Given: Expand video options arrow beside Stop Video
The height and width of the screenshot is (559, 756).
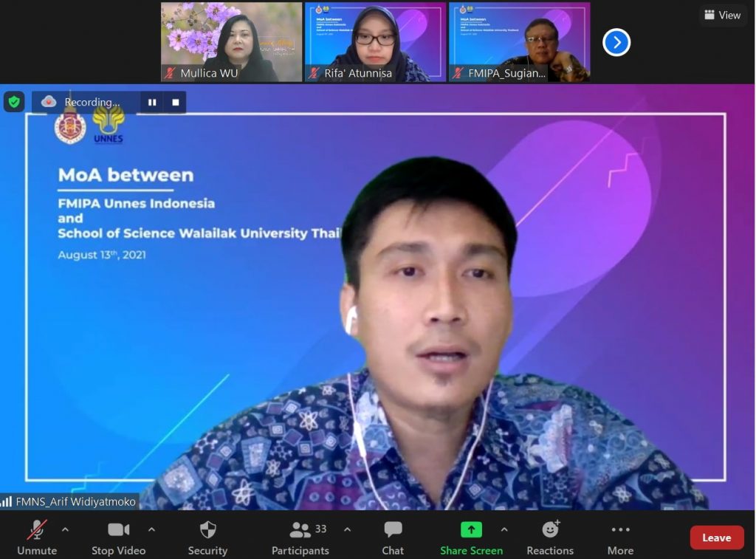Looking at the screenshot, I should click(151, 529).
